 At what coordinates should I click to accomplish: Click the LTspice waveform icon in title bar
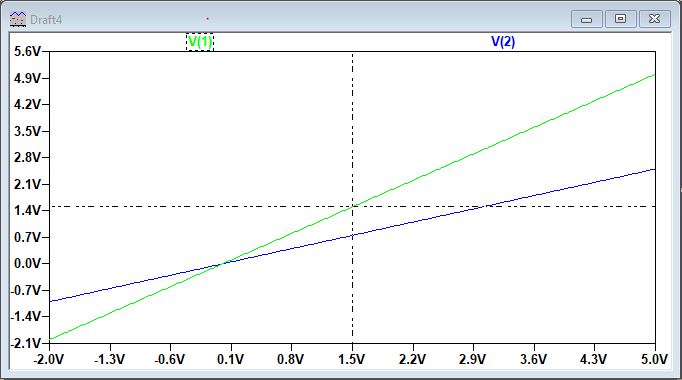18,19
